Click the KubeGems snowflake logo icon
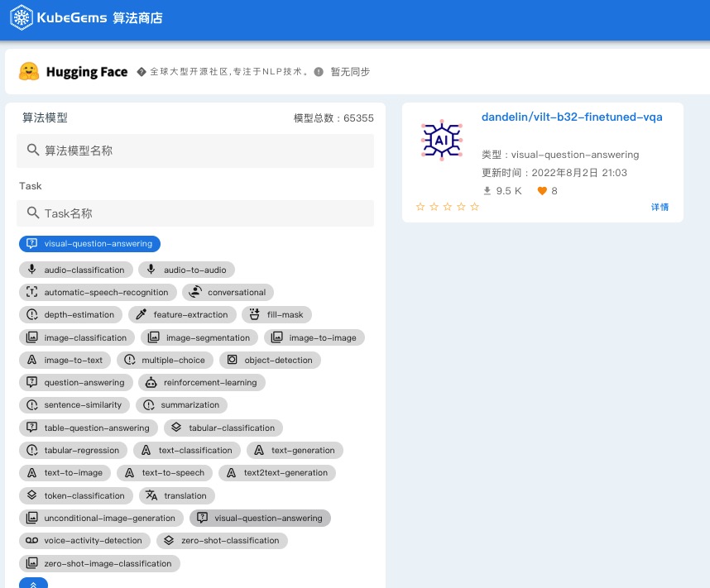710x588 pixels. 22,17
